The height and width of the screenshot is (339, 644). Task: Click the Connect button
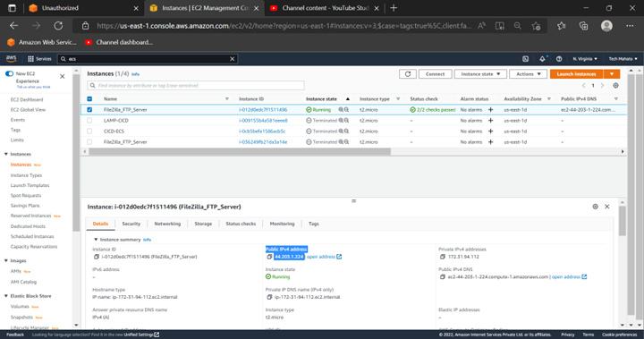[x=435, y=74]
